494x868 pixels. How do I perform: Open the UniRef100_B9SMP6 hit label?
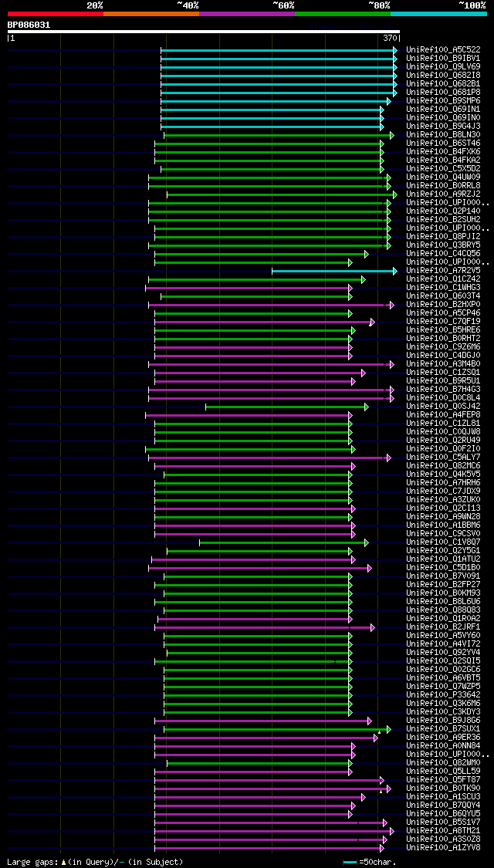tap(443, 101)
